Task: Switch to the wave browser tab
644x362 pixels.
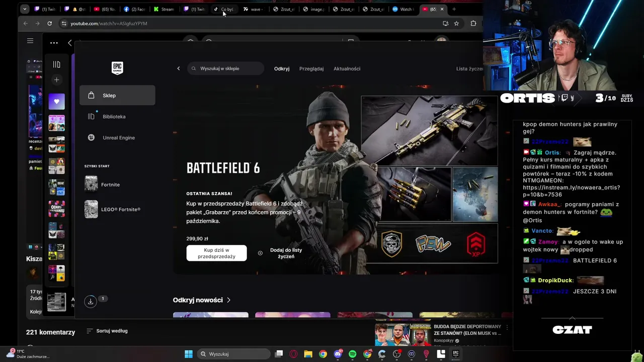Action: point(254,9)
